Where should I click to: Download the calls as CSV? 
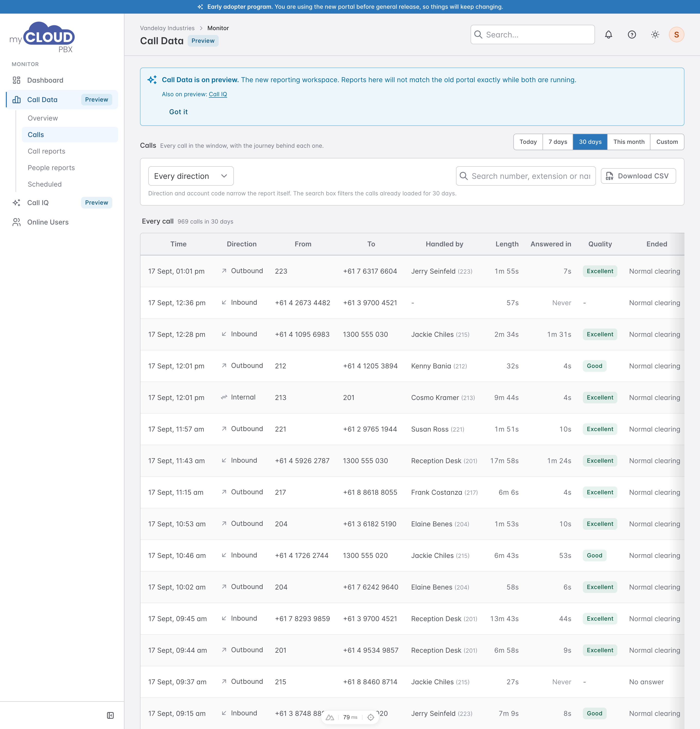pos(638,176)
